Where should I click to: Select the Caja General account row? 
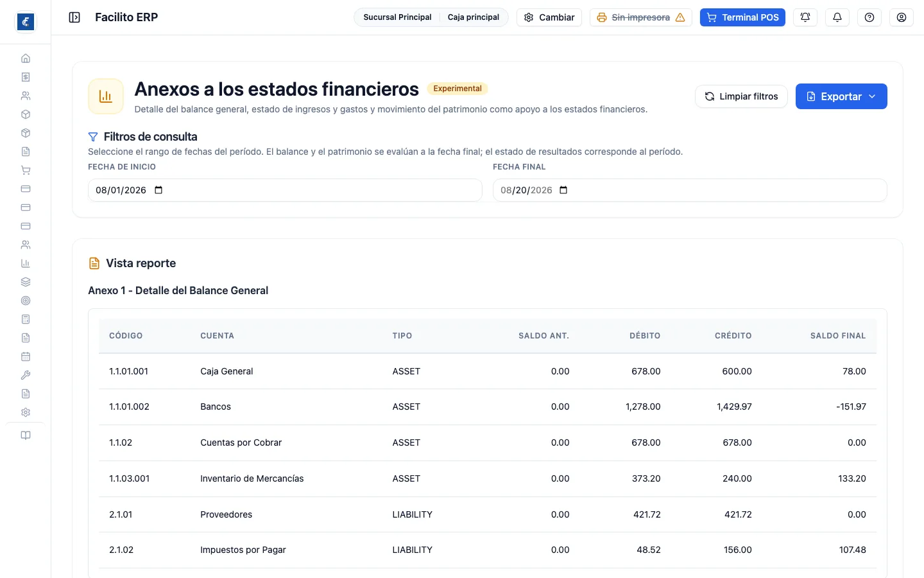(488, 371)
